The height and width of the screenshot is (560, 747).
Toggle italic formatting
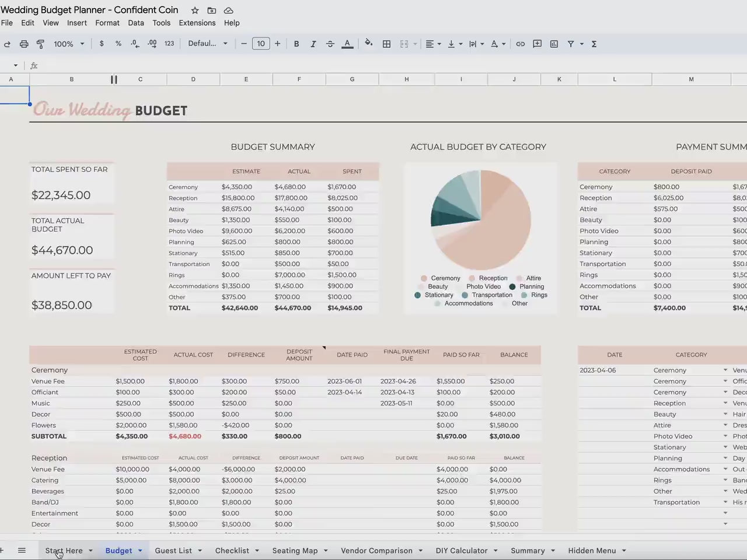[313, 44]
